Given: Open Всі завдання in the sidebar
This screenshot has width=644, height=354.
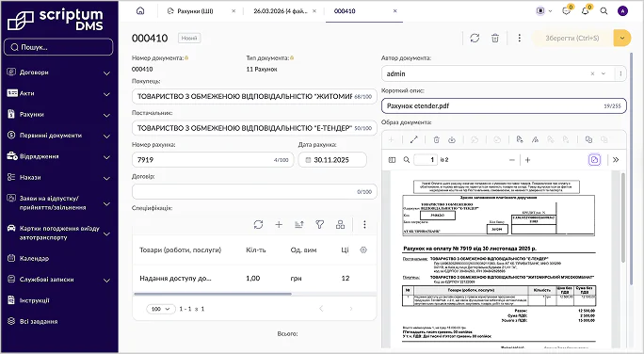Looking at the screenshot, I should [x=39, y=322].
